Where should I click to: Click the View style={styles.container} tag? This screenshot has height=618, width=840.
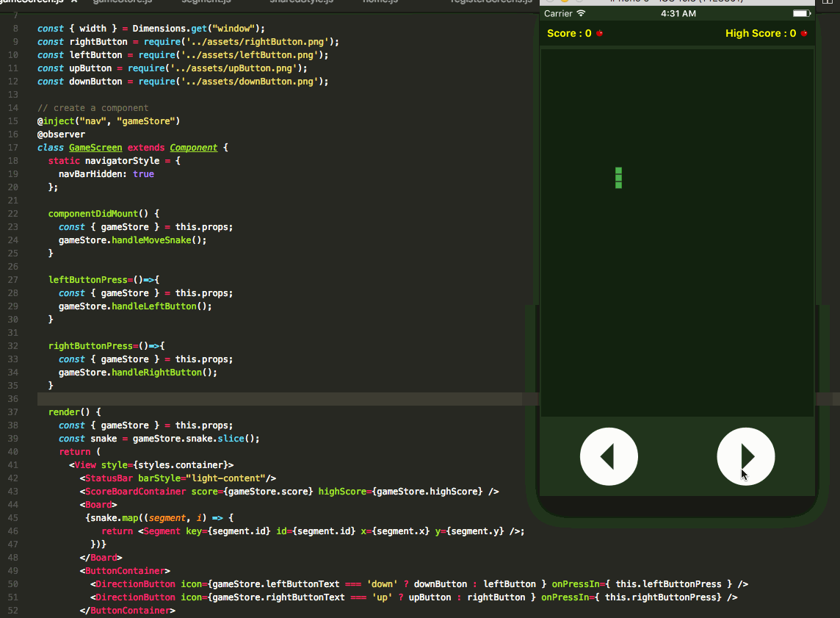pos(151,465)
